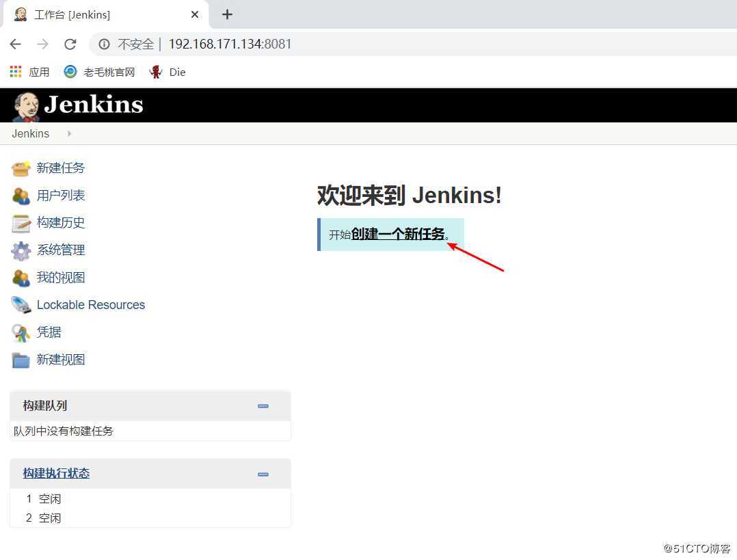Click the 构建队列 panel title
Screen dimensions: 737x560
45,405
